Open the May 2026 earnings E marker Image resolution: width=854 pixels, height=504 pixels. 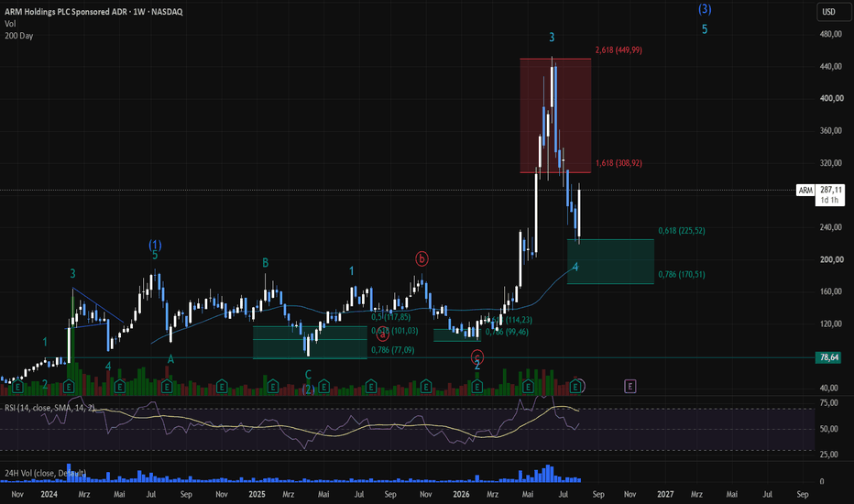[528, 387]
